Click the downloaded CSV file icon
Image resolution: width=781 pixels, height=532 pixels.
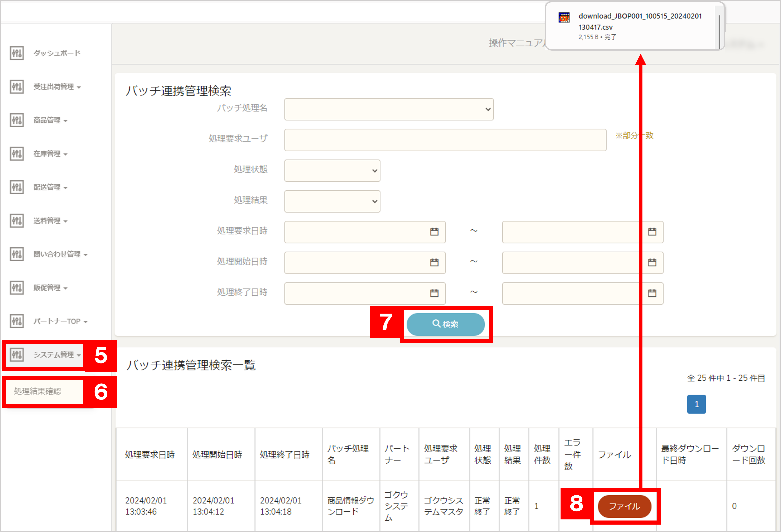click(564, 18)
